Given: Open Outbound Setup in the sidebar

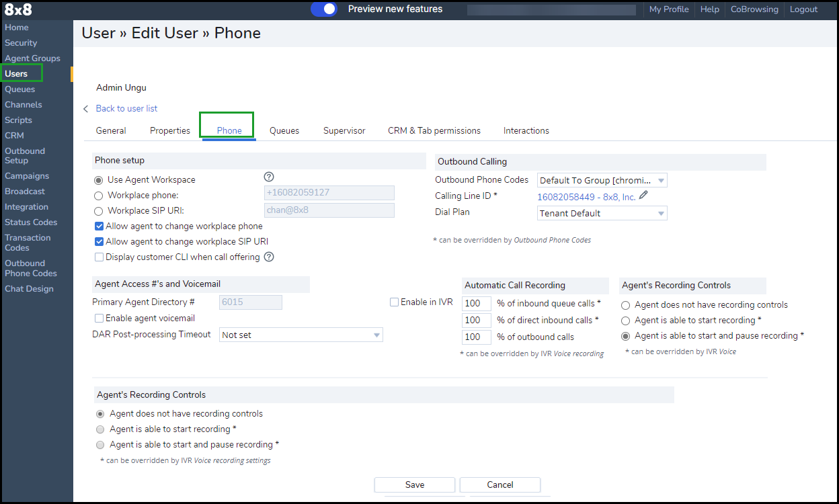Looking at the screenshot, I should (25, 156).
